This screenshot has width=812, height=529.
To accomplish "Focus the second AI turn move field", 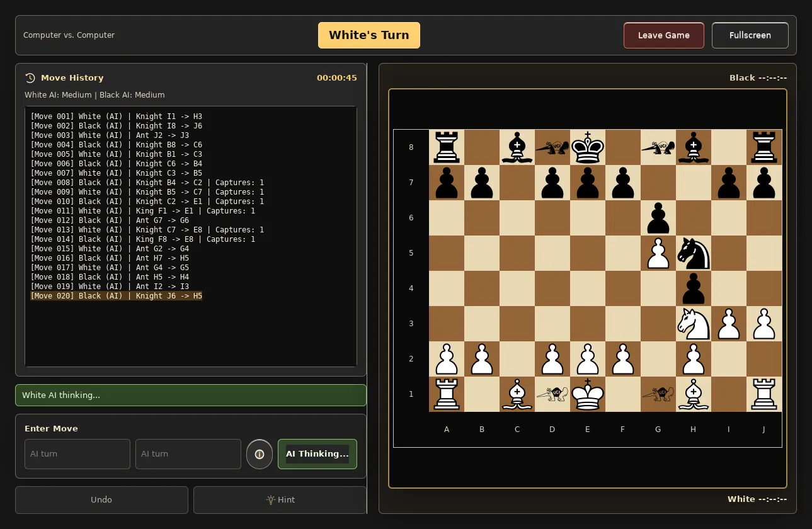I will [x=188, y=454].
